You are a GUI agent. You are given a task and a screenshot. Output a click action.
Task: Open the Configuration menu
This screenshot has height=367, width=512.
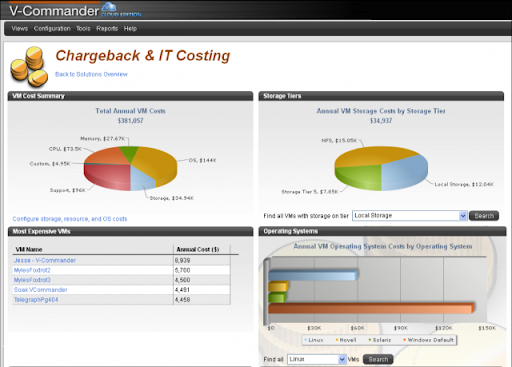(x=52, y=29)
